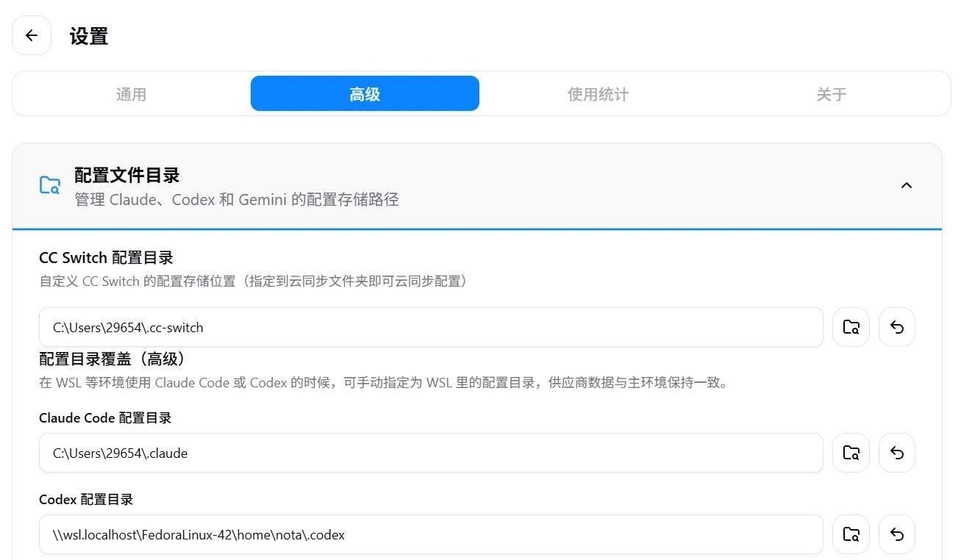Click into the Codex WSL path field
This screenshot has height=560, width=961.
(x=430, y=534)
